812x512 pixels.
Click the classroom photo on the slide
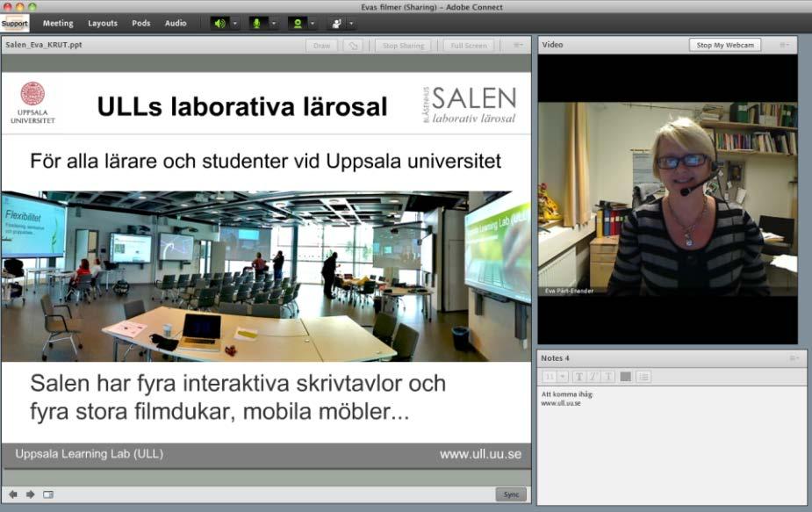266,277
